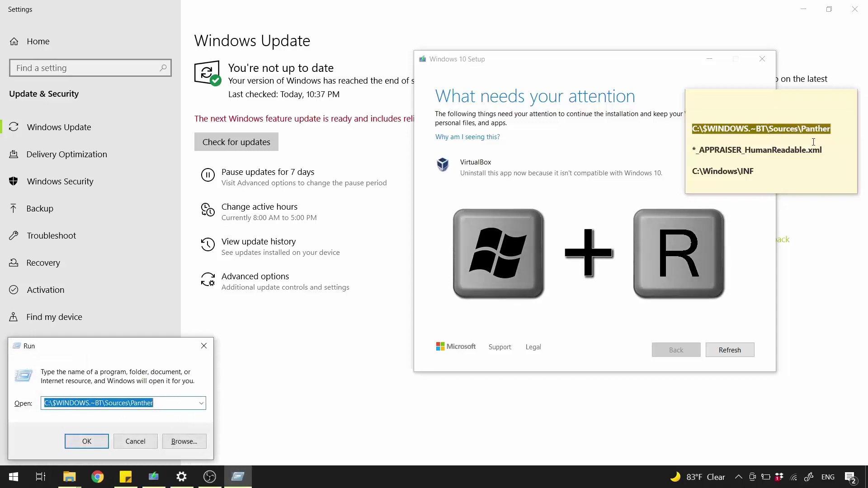Click OBS Studio taskbar icon
868x488 pixels.
click(x=210, y=477)
